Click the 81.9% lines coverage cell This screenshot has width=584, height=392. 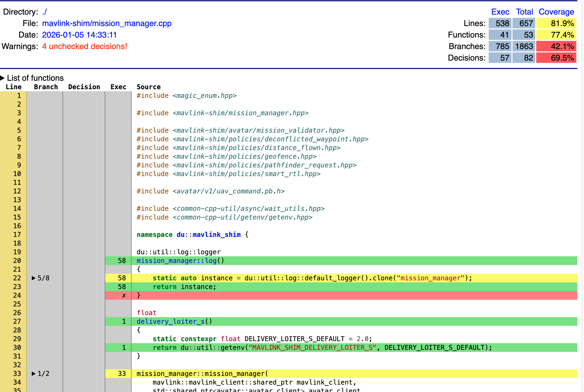tap(556, 23)
